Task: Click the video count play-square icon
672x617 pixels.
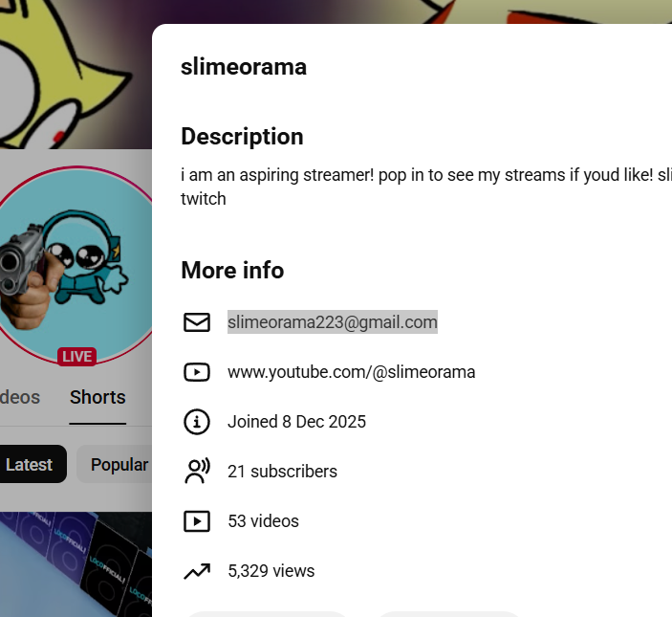Action: [197, 521]
